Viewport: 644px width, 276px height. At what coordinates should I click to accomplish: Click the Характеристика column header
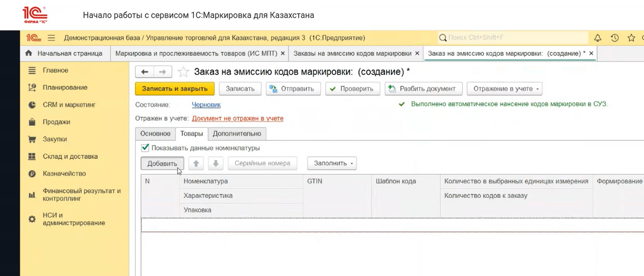point(241,196)
